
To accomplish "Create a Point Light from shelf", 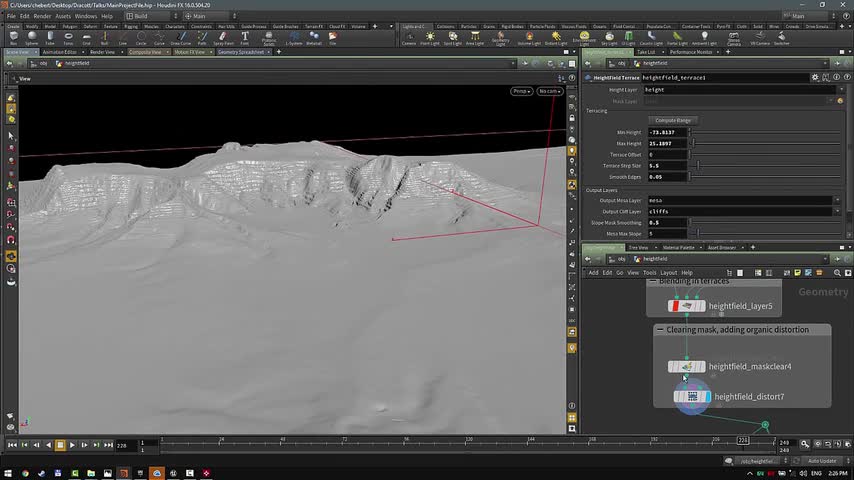I will (430, 38).
